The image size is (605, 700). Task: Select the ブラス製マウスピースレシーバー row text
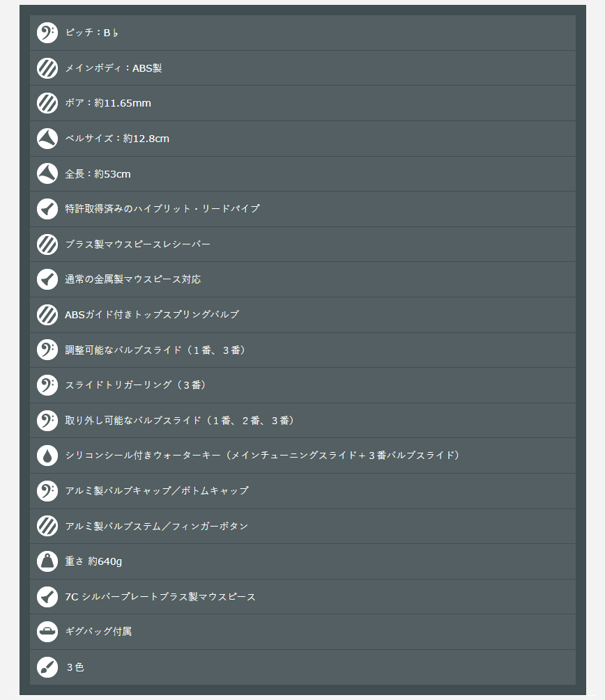tap(137, 244)
